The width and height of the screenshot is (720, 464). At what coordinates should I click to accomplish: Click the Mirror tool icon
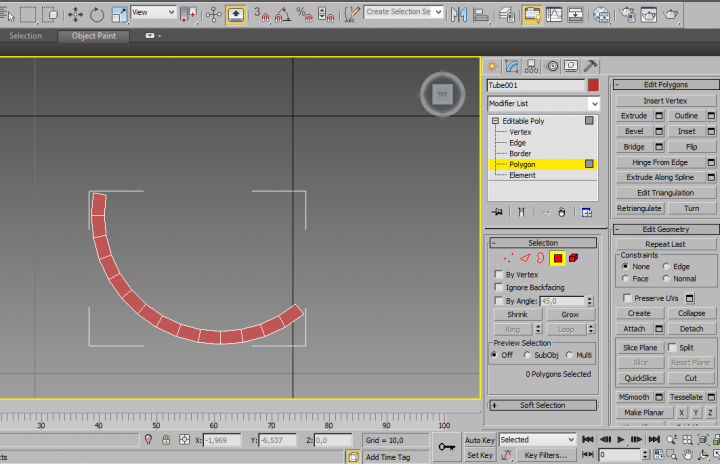(459, 15)
